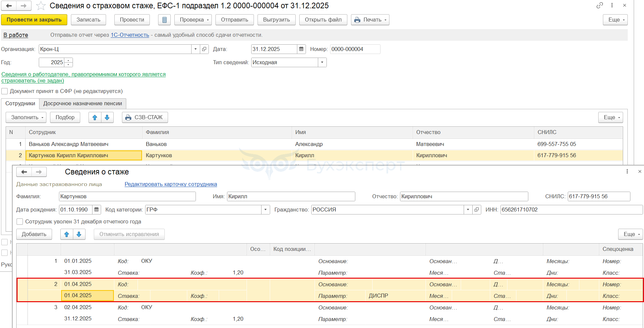This screenshot has height=328, width=644.
Task: Switch to Досрочное назначение пенсии tab
Action: (83, 104)
